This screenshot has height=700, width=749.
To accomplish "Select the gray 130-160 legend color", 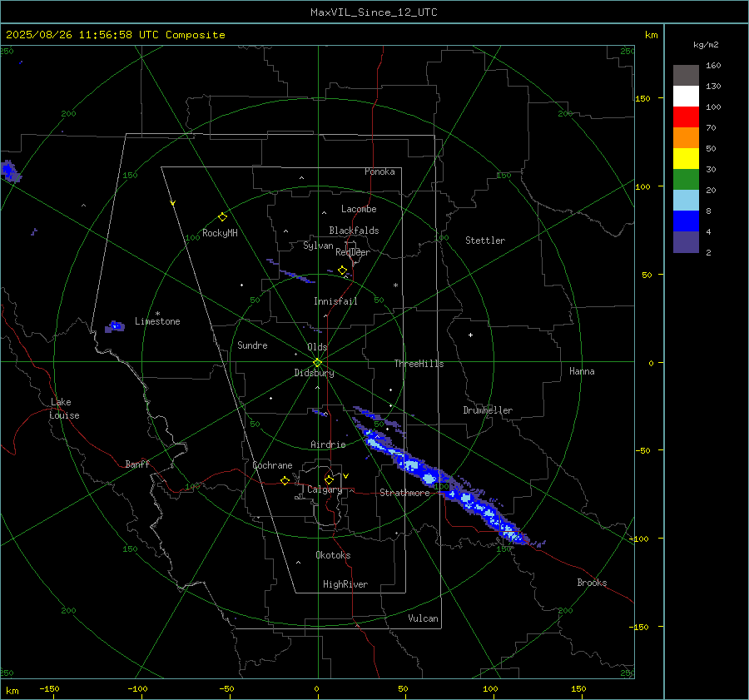I will [x=686, y=76].
